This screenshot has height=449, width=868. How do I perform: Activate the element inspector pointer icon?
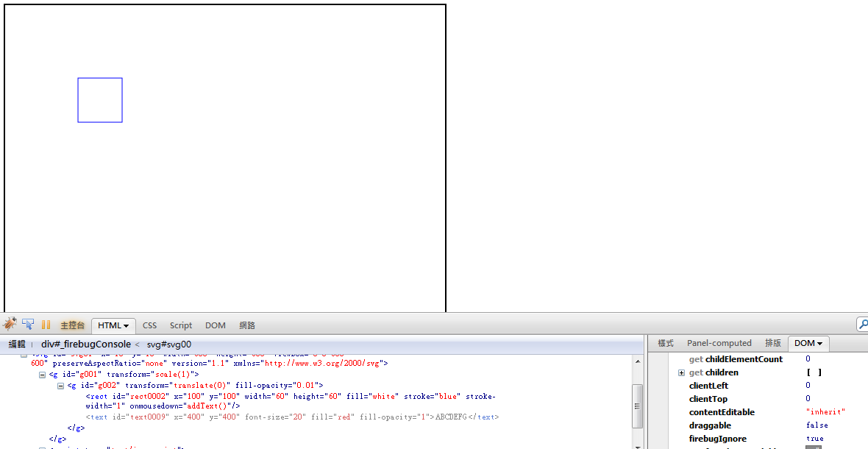[28, 325]
